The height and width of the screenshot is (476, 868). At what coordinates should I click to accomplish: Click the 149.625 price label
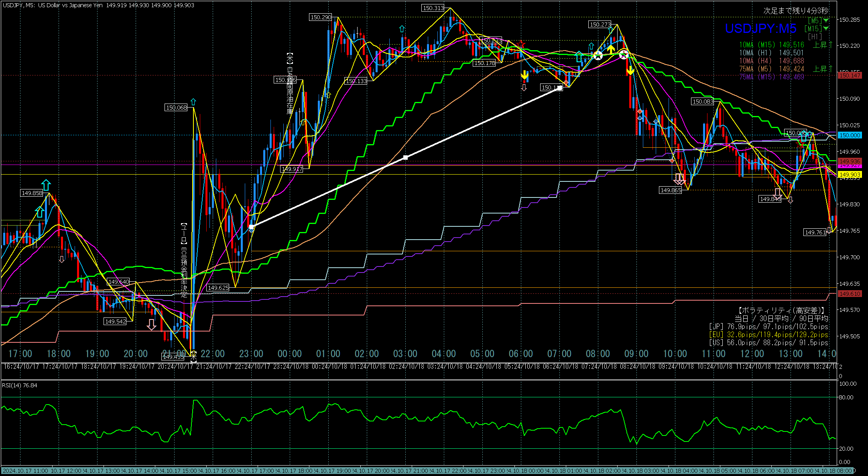(x=218, y=288)
